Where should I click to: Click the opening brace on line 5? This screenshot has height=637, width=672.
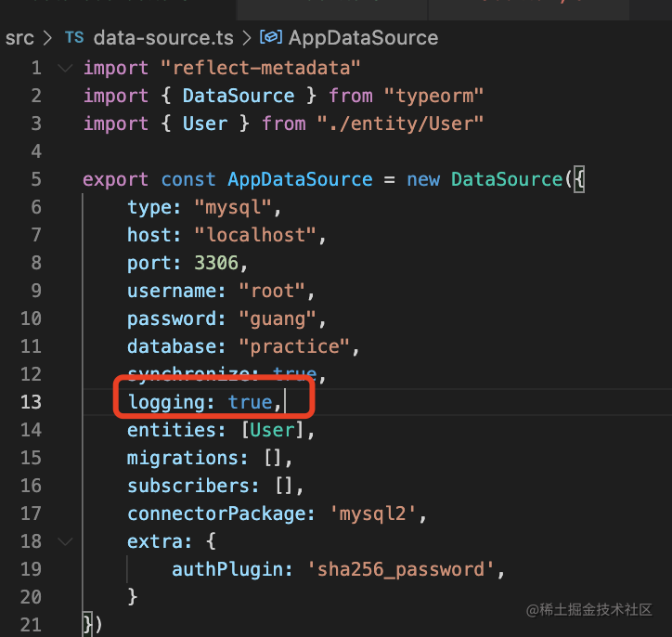click(579, 179)
